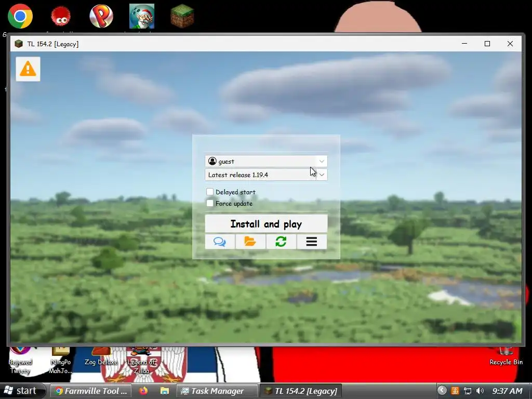
Task: Close the TL 154.2 launcher window
Action: [510, 44]
